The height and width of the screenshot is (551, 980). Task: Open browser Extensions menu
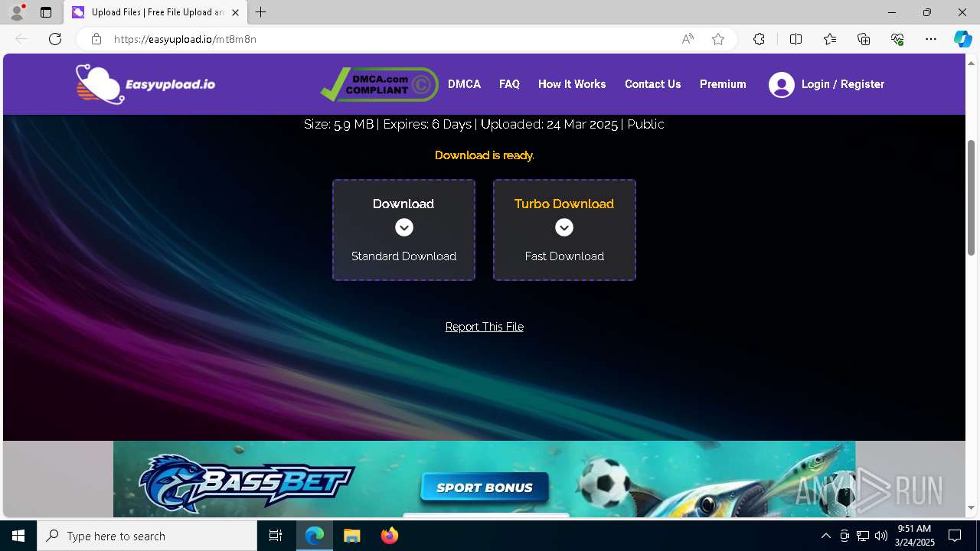pos(759,39)
